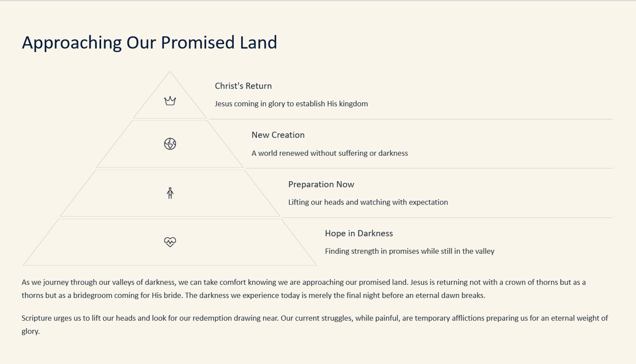Viewport: 636px width, 364px height.
Task: Click the 'Hope in Darkness' heading
Action: point(359,233)
